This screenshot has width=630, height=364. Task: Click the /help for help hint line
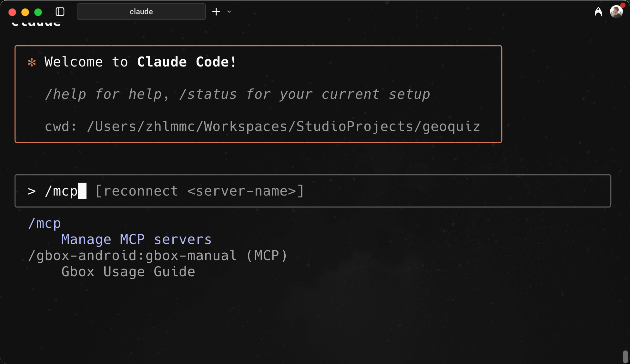237,94
